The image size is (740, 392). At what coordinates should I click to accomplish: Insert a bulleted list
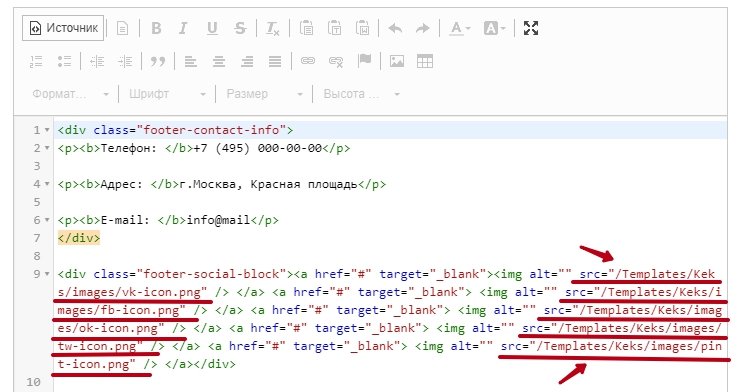(x=64, y=61)
